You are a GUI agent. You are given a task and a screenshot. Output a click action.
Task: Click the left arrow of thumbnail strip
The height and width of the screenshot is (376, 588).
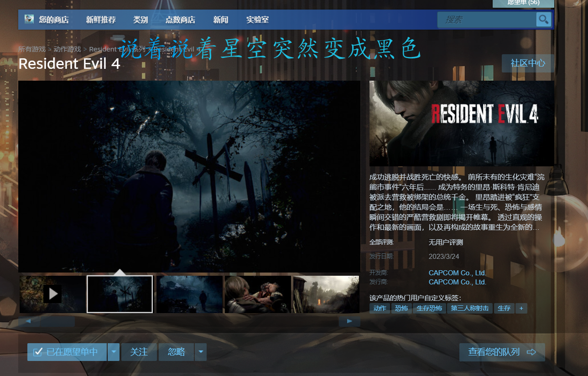click(x=29, y=321)
